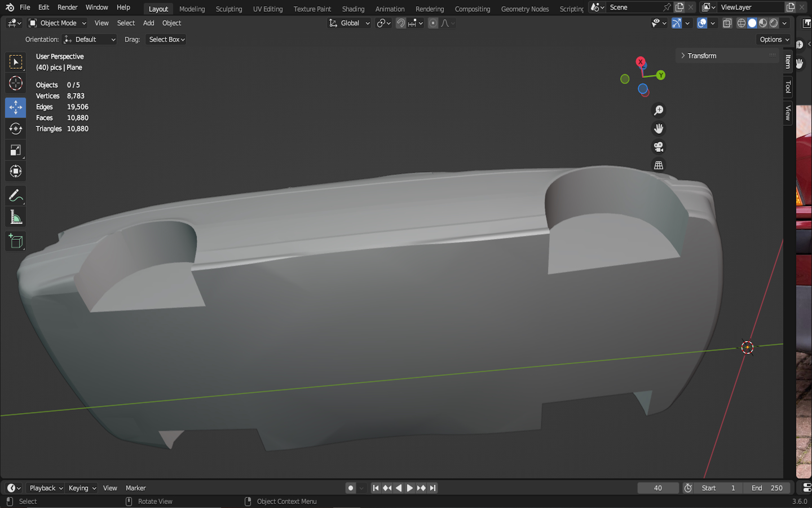The width and height of the screenshot is (812, 508).
Task: Play the animation in reverse
Action: pos(399,488)
